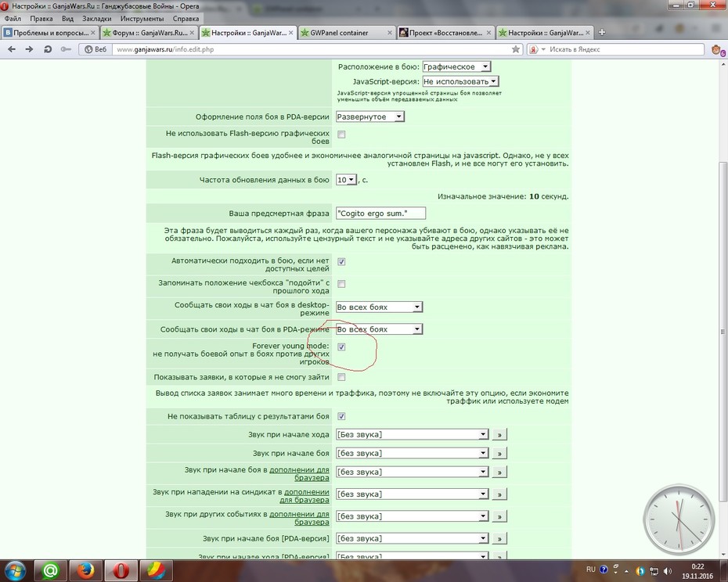The image size is (728, 582).
Task: Focus the URL address bar
Action: coord(311,49)
